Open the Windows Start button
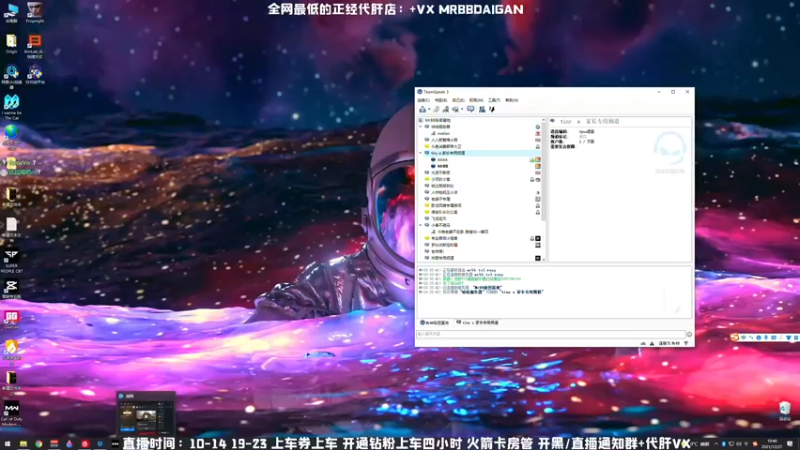 (7, 444)
